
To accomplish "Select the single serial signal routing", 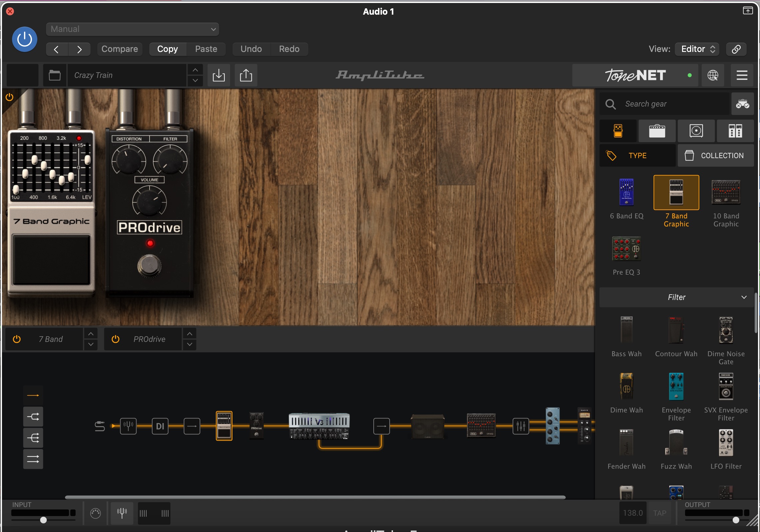I will 33,396.
